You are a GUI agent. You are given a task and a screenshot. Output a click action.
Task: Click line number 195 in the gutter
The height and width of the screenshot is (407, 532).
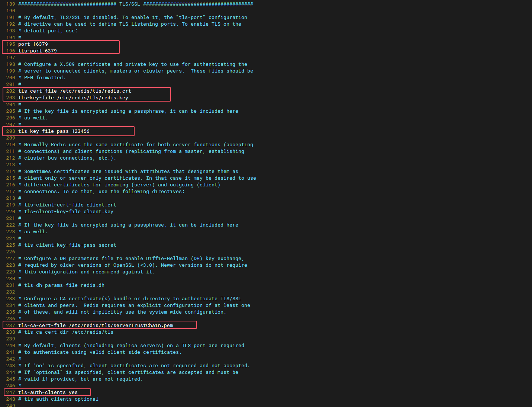[10, 44]
